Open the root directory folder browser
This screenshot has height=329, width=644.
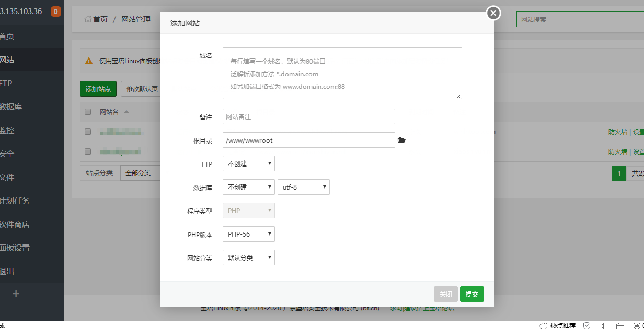point(401,140)
